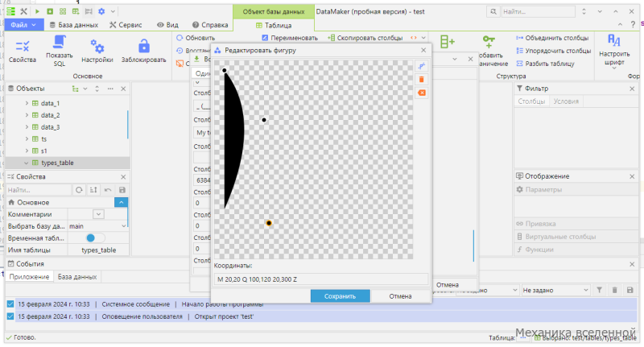
Task: Click the undo icon in Свойства panel
Action: 108,190
